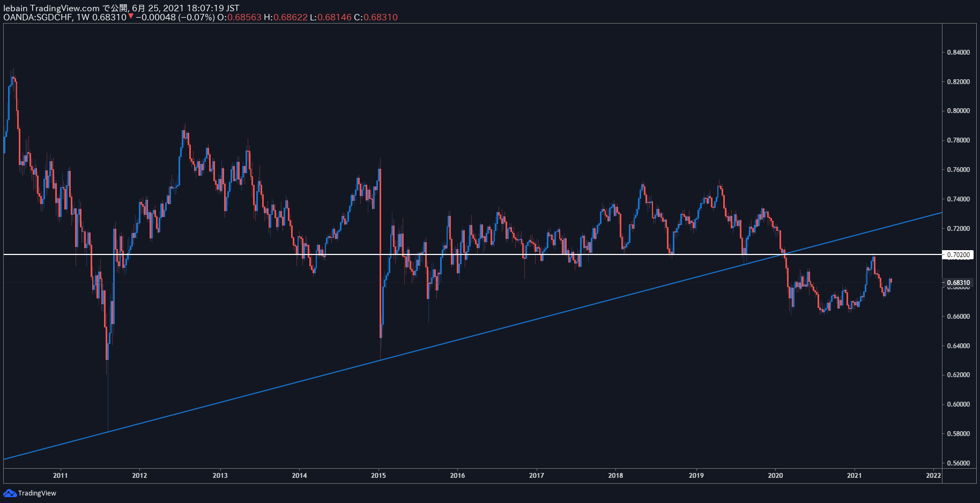Click the 0.84000 price axis label
Screen dimensions: 980x503
pyautogui.click(x=958, y=52)
